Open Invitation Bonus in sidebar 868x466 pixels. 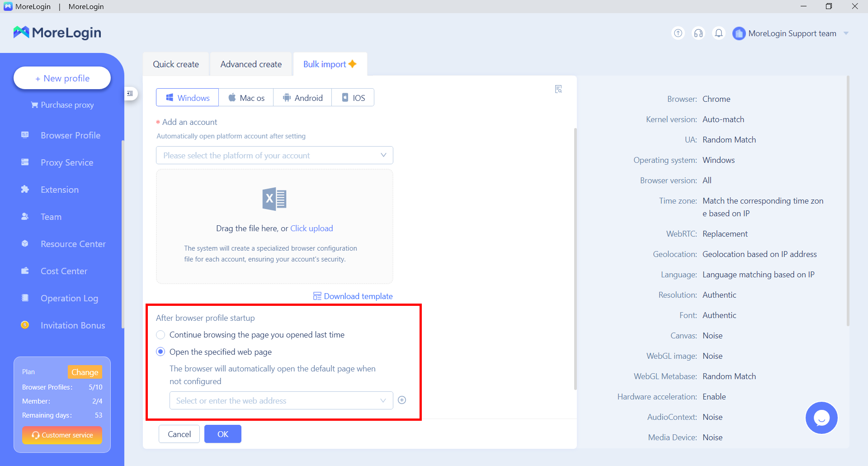point(73,325)
